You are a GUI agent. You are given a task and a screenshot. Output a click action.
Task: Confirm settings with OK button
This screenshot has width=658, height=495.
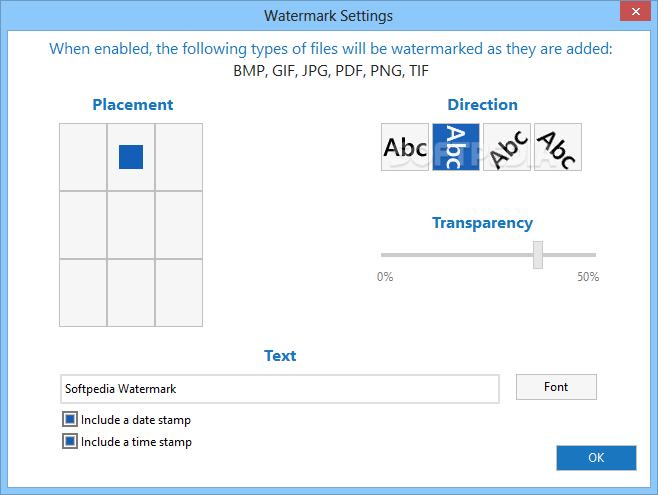coord(596,458)
